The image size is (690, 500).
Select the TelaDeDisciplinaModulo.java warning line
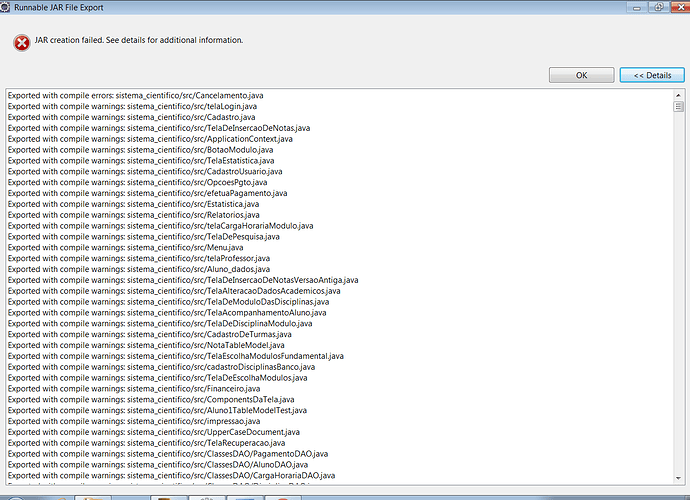coord(160,324)
